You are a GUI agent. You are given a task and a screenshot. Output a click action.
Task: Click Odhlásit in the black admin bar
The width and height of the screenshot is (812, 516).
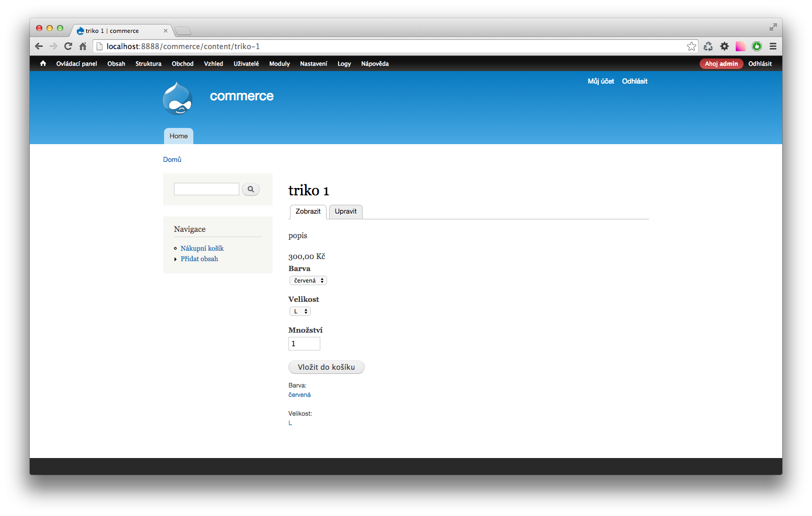[760, 64]
